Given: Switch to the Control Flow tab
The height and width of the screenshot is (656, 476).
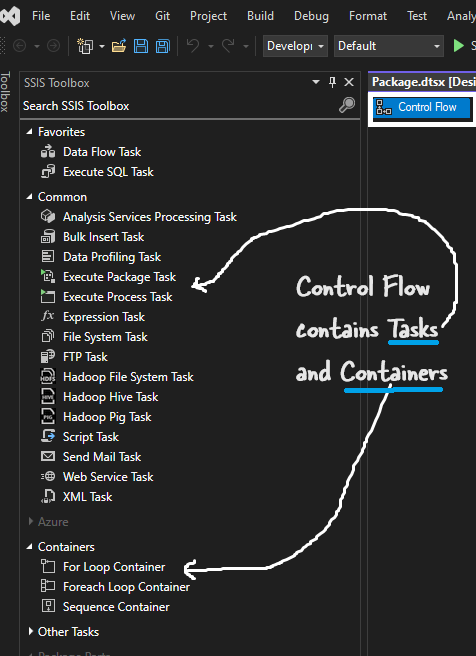Looking at the screenshot, I should [422, 107].
